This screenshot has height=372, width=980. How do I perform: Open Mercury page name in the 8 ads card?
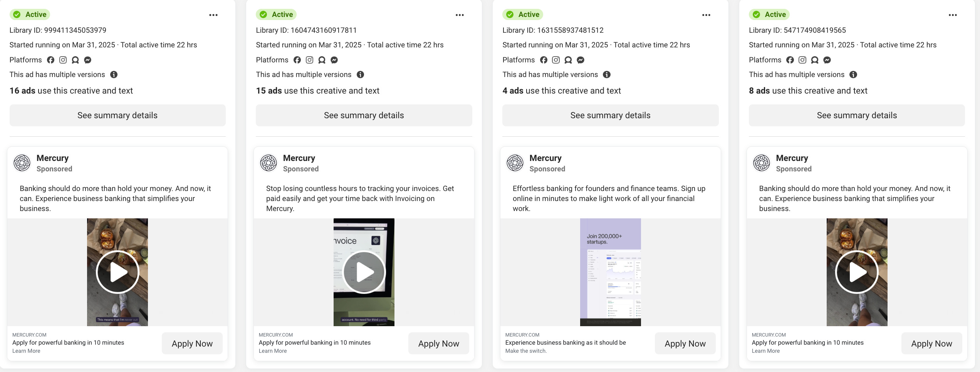(x=792, y=158)
